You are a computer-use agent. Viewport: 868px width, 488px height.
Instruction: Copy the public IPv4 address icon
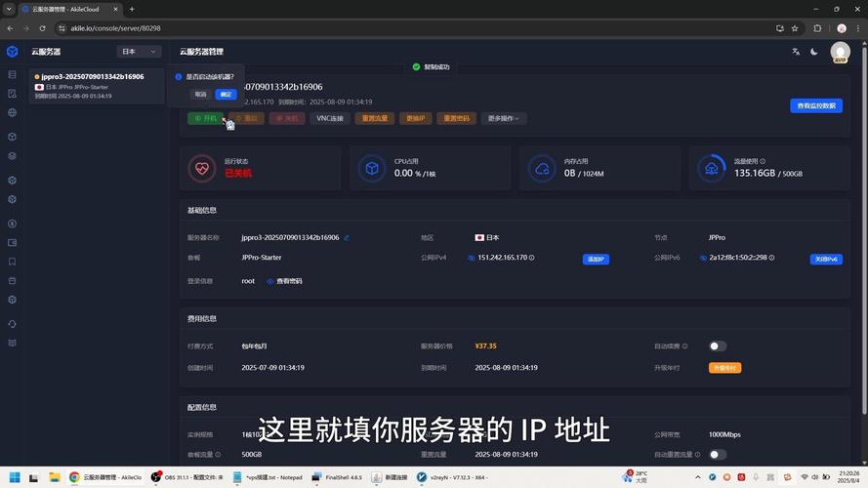click(x=472, y=258)
